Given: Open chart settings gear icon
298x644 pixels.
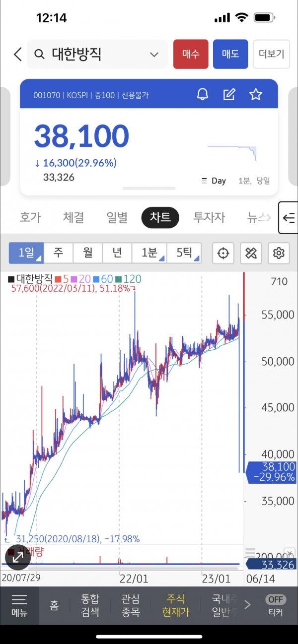Looking at the screenshot, I should (279, 254).
